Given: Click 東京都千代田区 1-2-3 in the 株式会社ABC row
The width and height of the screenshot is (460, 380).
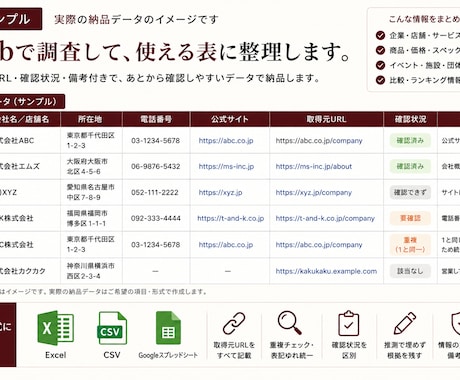Looking at the screenshot, I should point(90,140).
